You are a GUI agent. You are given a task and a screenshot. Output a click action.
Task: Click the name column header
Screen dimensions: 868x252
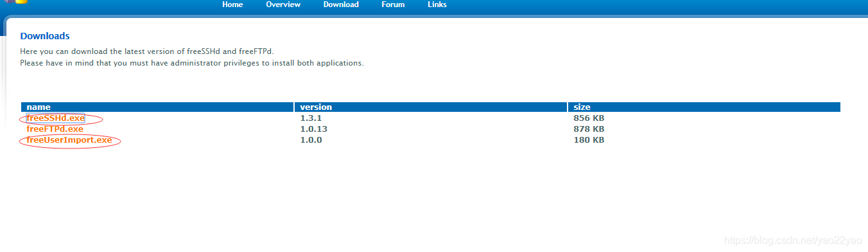[x=157, y=107]
